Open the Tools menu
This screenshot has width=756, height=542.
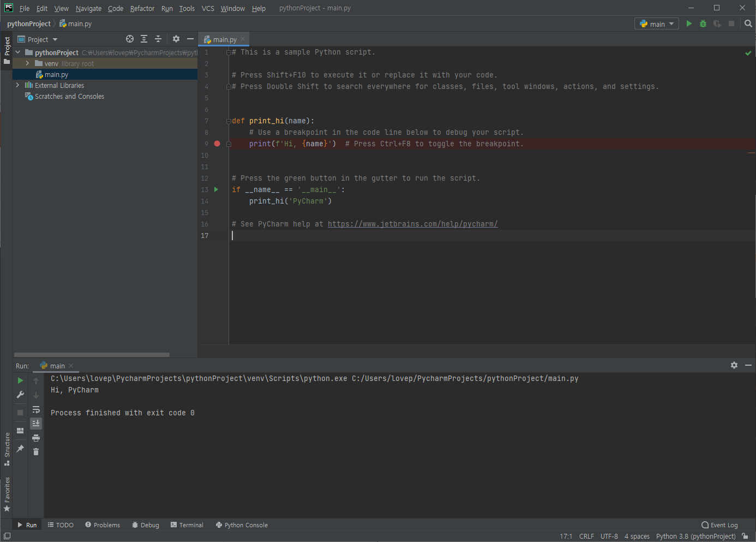point(187,8)
